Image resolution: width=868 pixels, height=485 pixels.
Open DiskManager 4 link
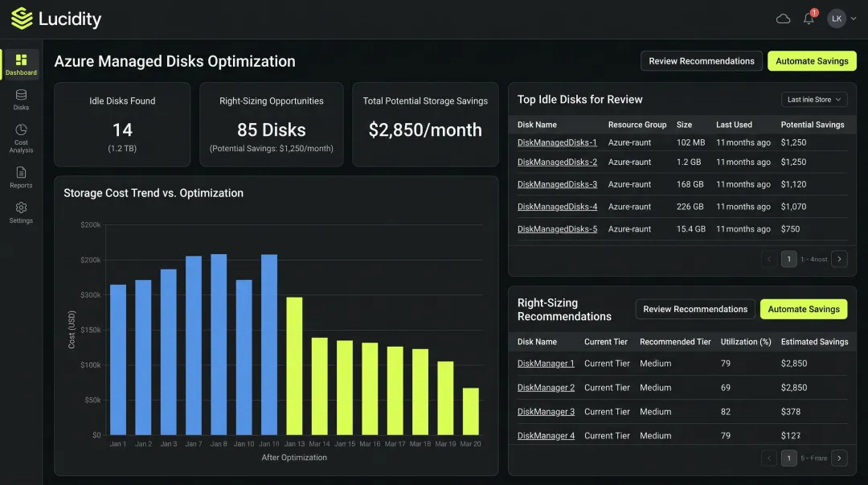click(x=546, y=436)
